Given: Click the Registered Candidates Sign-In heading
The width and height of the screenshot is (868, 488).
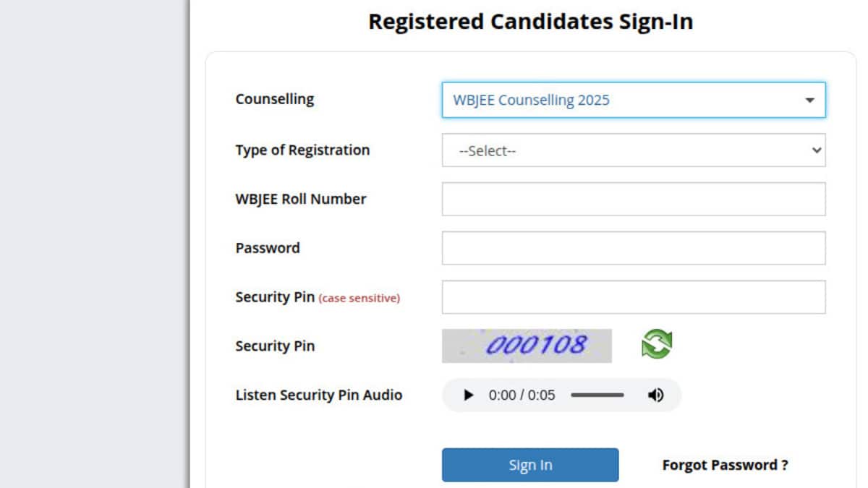Looking at the screenshot, I should click(x=530, y=22).
